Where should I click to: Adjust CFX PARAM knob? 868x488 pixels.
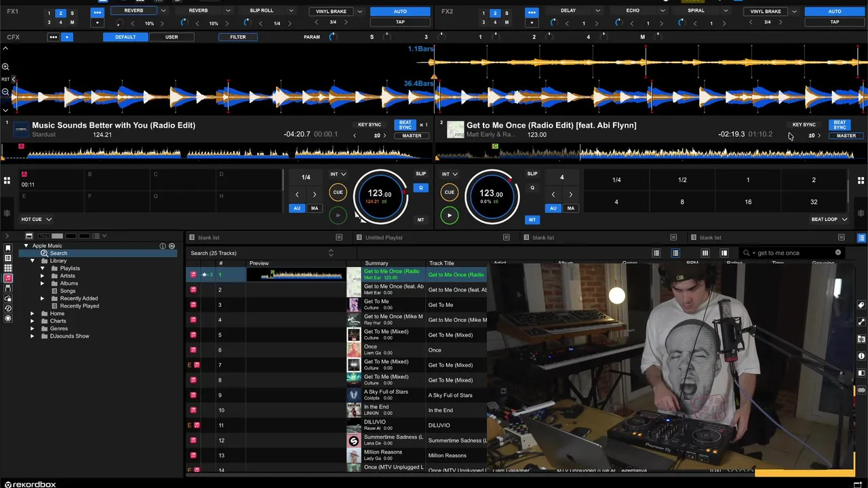coord(332,37)
